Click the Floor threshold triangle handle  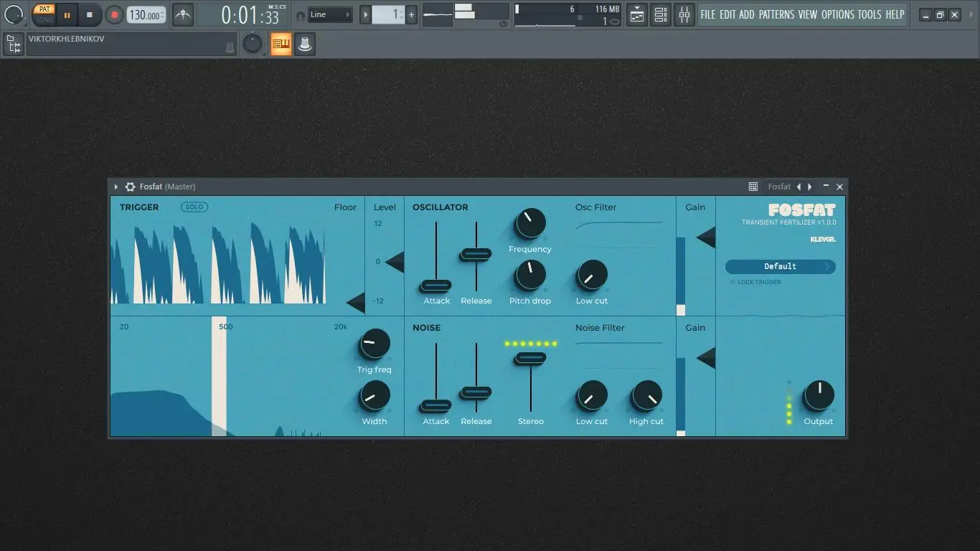coord(356,303)
